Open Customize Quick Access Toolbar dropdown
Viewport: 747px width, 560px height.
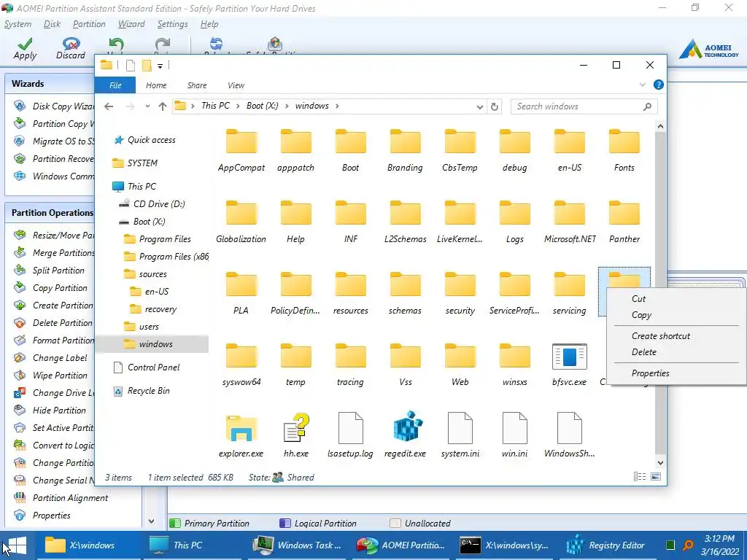point(160,66)
